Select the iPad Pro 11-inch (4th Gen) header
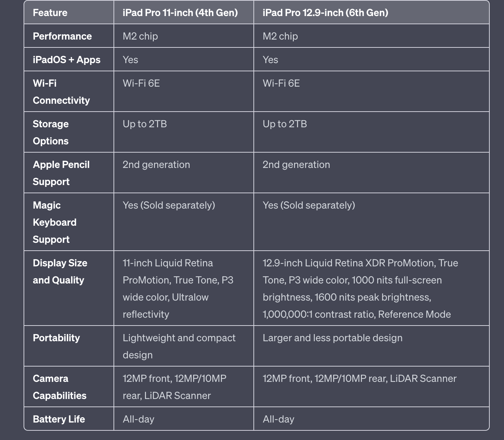The height and width of the screenshot is (440, 504). [x=180, y=12]
